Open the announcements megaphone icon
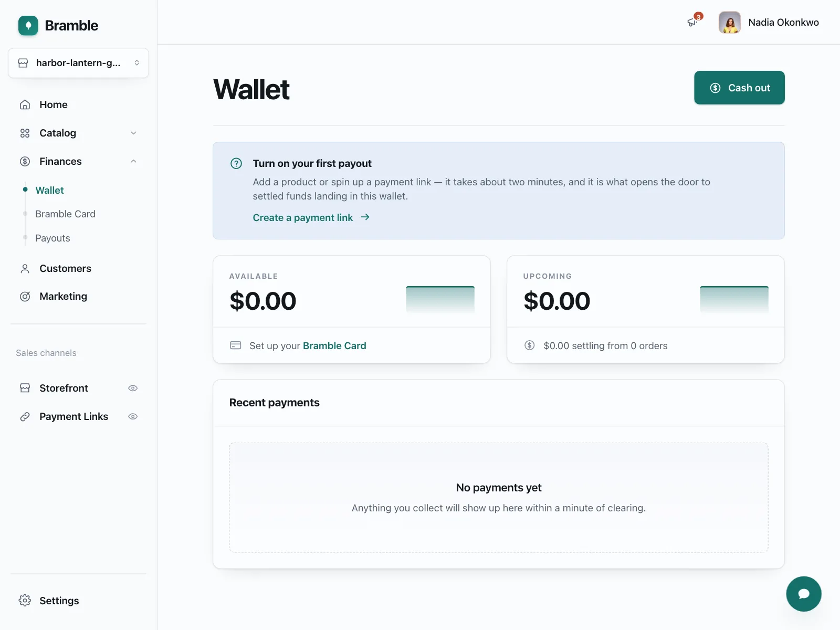This screenshot has height=630, width=840. (692, 22)
